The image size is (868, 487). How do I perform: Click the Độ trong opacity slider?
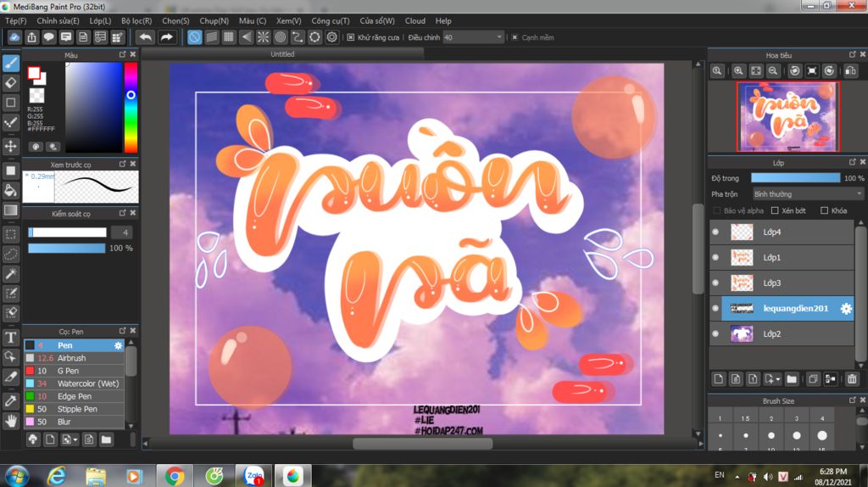(x=795, y=178)
